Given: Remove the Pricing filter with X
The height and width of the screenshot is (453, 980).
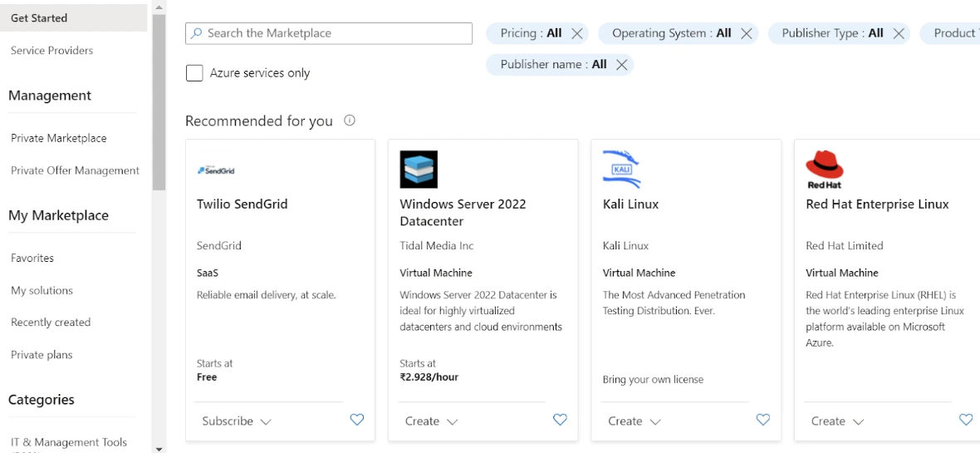Looking at the screenshot, I should pyautogui.click(x=578, y=34).
